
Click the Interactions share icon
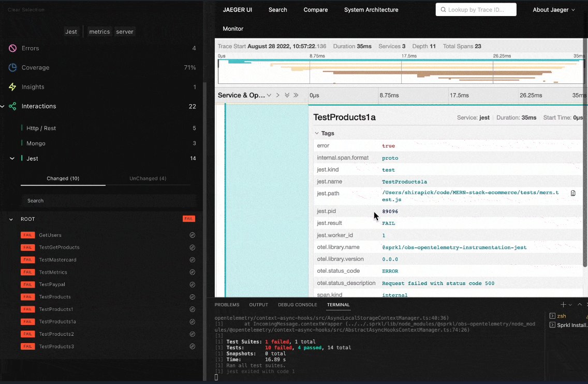click(x=13, y=106)
